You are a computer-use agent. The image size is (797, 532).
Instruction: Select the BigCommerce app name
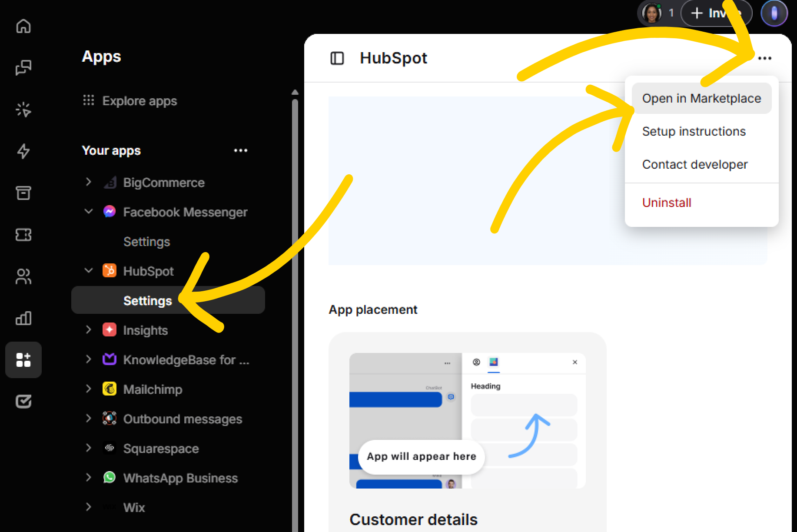164,183
